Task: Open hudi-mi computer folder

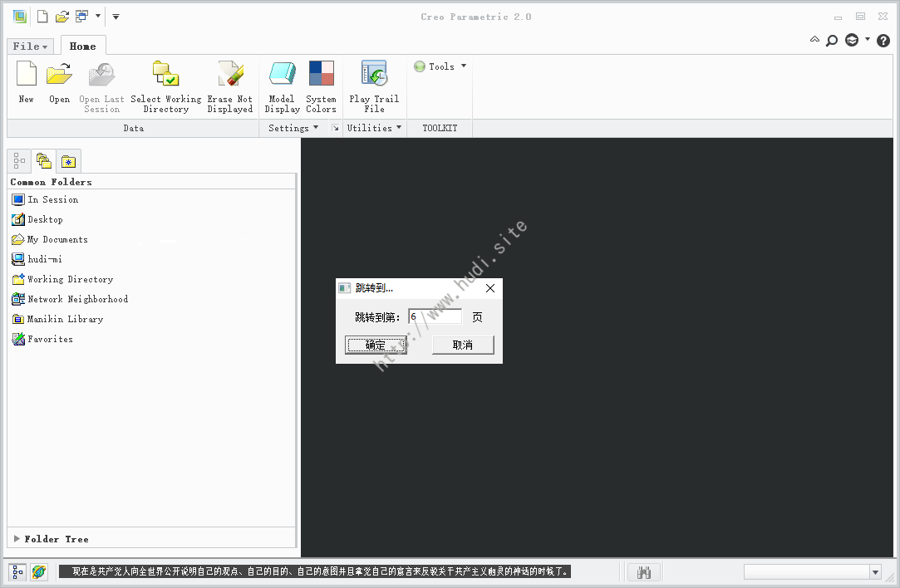Action: (x=37, y=259)
